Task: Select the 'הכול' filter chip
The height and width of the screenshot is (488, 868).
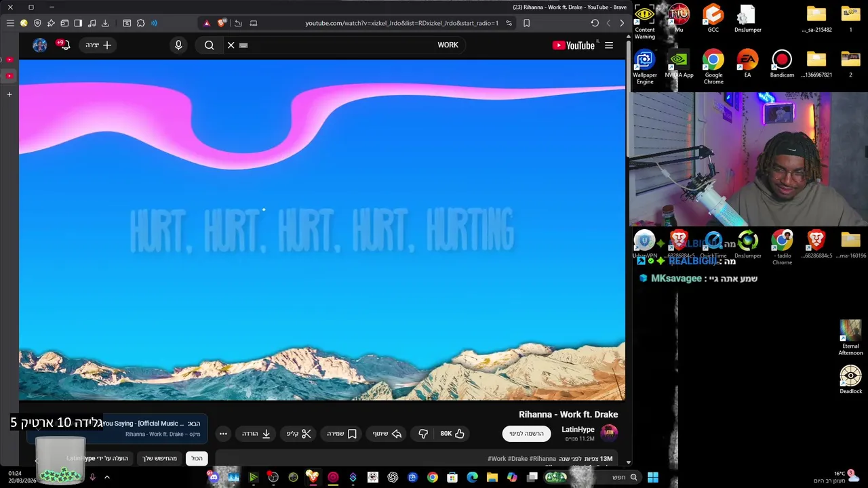Action: 197,459
